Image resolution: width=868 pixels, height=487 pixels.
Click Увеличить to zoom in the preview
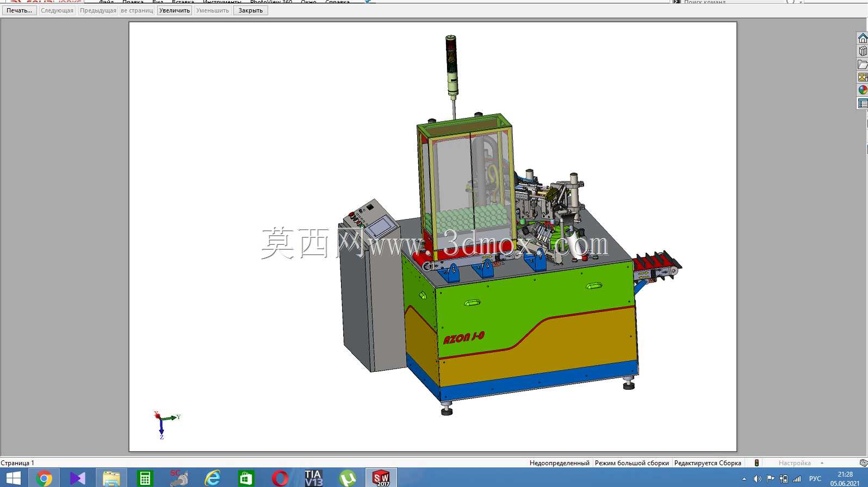(x=175, y=10)
